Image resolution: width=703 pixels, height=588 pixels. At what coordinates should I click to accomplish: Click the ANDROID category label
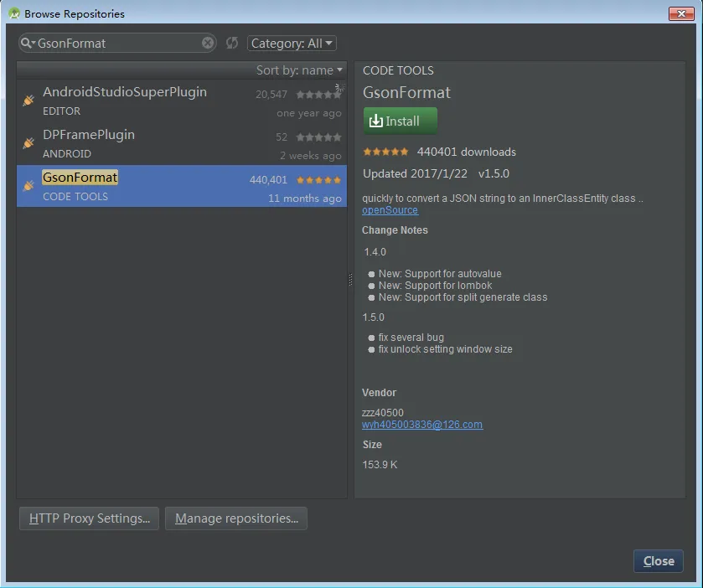coord(67,154)
